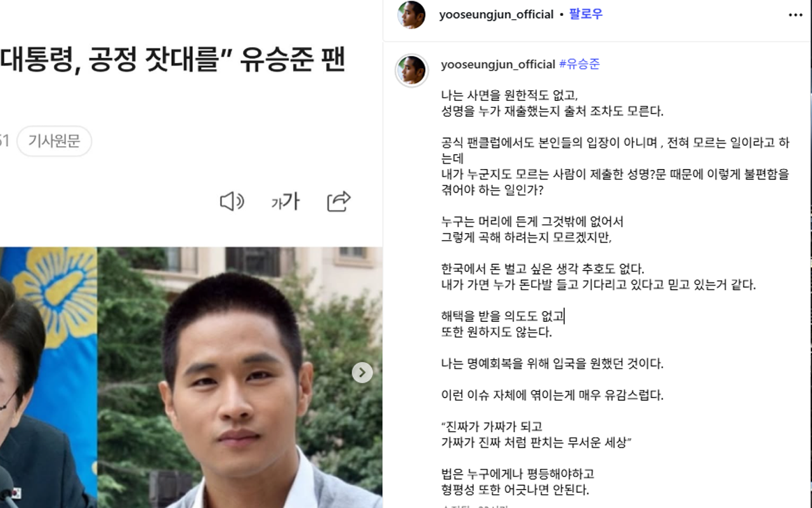Click the caption line starting 나는 사면을
The height and width of the screenshot is (508, 812).
pos(509,96)
